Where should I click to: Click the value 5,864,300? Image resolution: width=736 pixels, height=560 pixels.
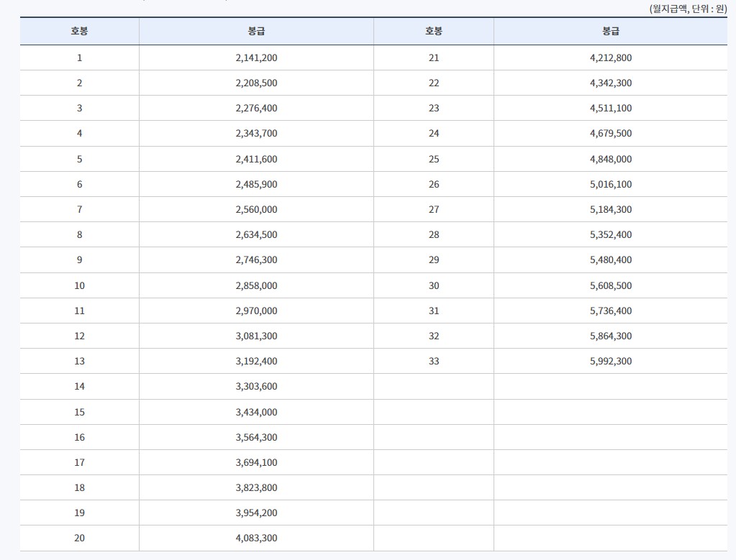[611, 336]
